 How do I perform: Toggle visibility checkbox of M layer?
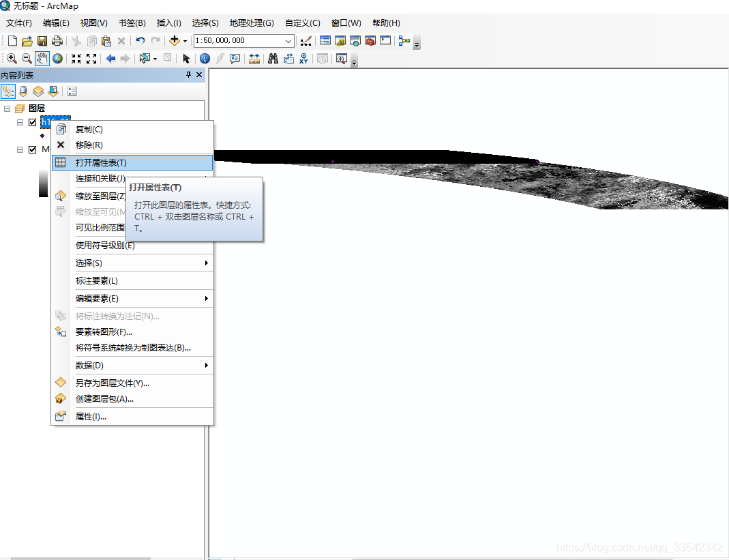point(33,149)
